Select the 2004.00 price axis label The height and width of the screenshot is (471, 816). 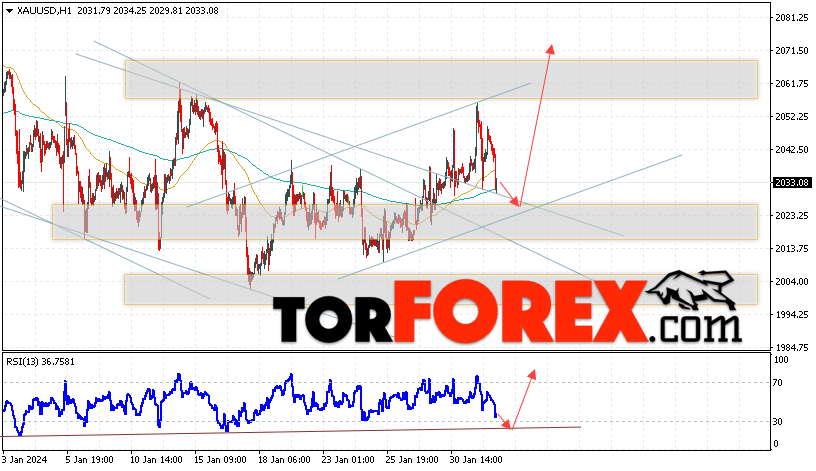792,282
